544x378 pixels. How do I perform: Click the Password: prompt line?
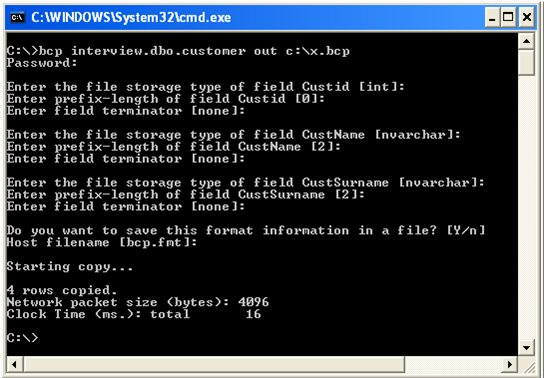tap(42, 63)
